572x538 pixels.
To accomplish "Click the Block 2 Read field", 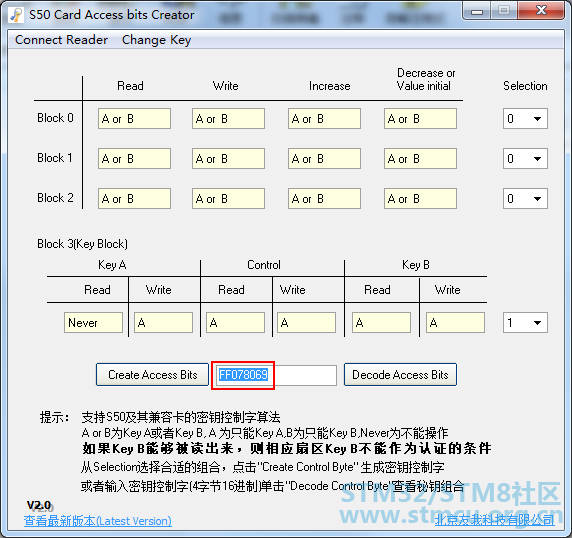I will point(134,198).
